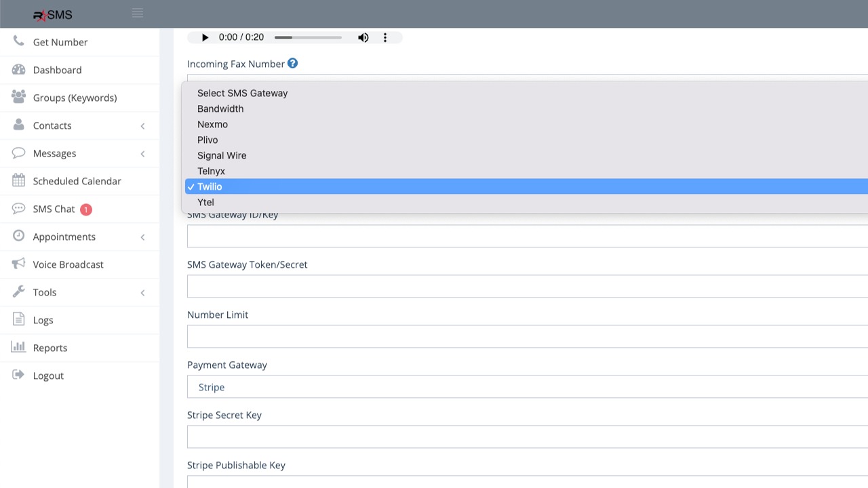Image resolution: width=868 pixels, height=488 pixels.
Task: Click the Messages speech bubble icon
Action: tap(18, 152)
